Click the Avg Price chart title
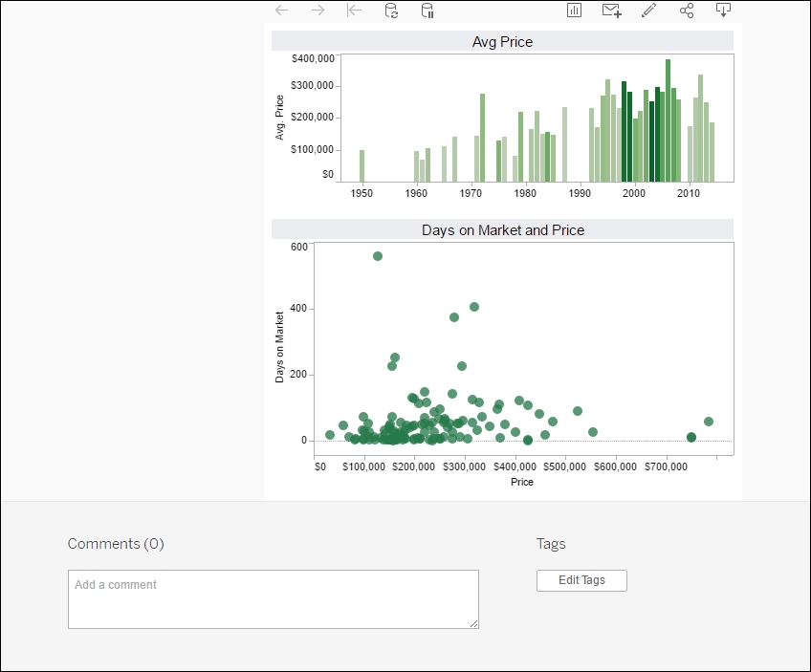This screenshot has height=672, width=811. click(x=501, y=41)
